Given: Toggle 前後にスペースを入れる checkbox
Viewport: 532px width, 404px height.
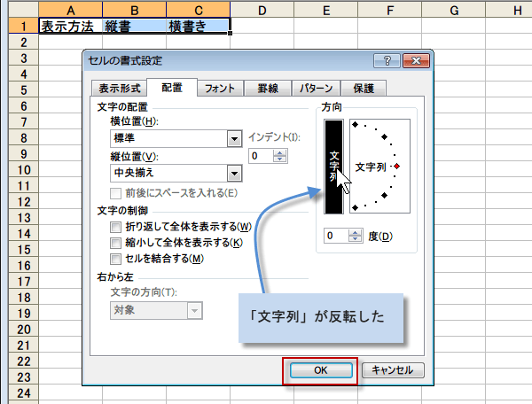Looking at the screenshot, I should [115, 193].
